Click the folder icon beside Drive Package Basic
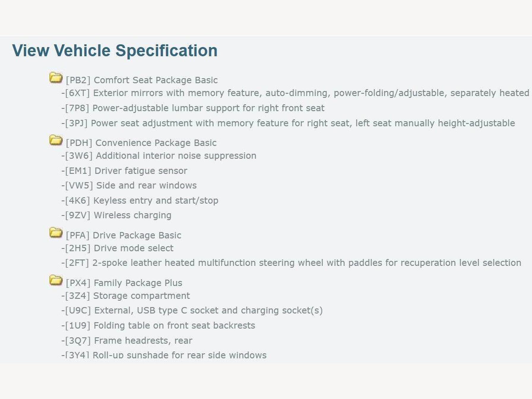This screenshot has height=399, width=532. coord(56,233)
